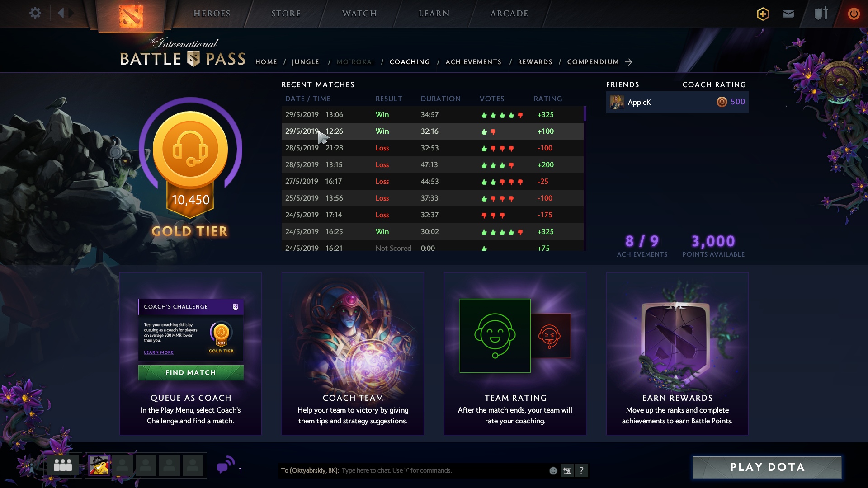Open the Rewards tab
The height and width of the screenshot is (488, 868).
[x=535, y=62]
